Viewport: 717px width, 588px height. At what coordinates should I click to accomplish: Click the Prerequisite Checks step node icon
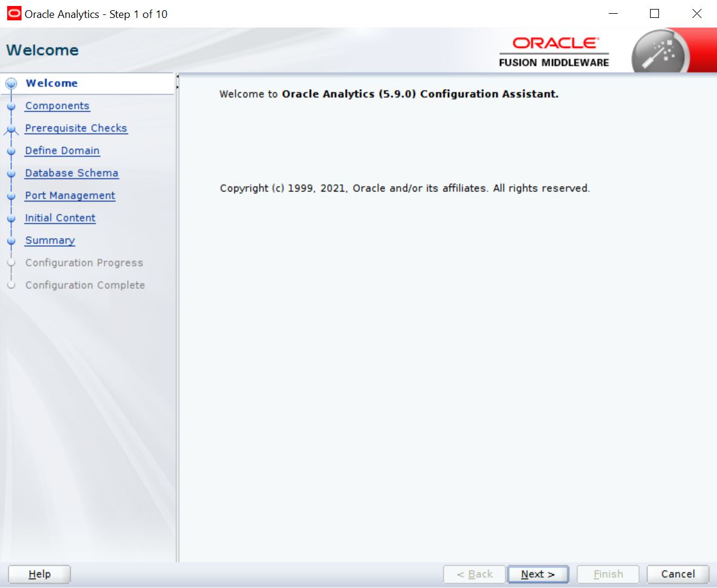[11, 129]
